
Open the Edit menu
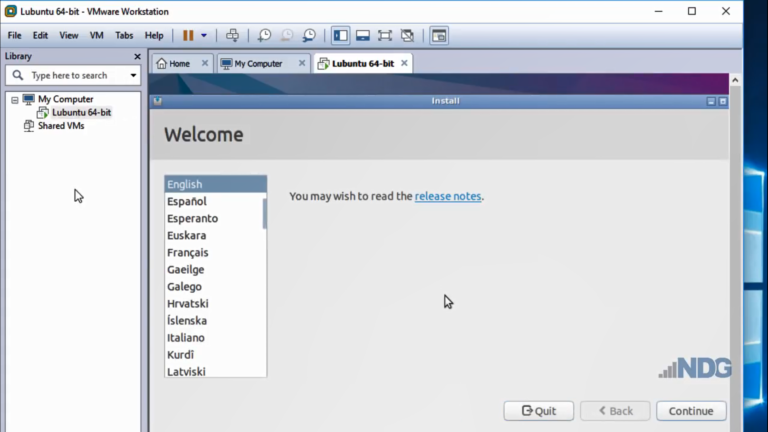40,35
